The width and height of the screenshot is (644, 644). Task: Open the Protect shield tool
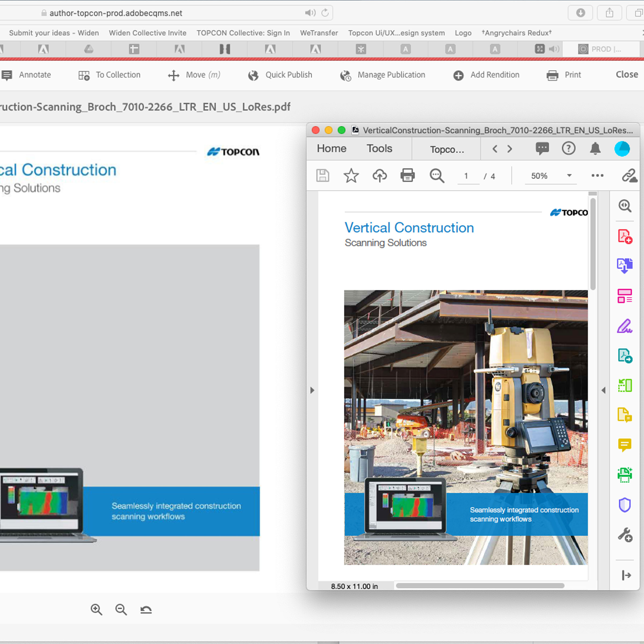pyautogui.click(x=625, y=505)
